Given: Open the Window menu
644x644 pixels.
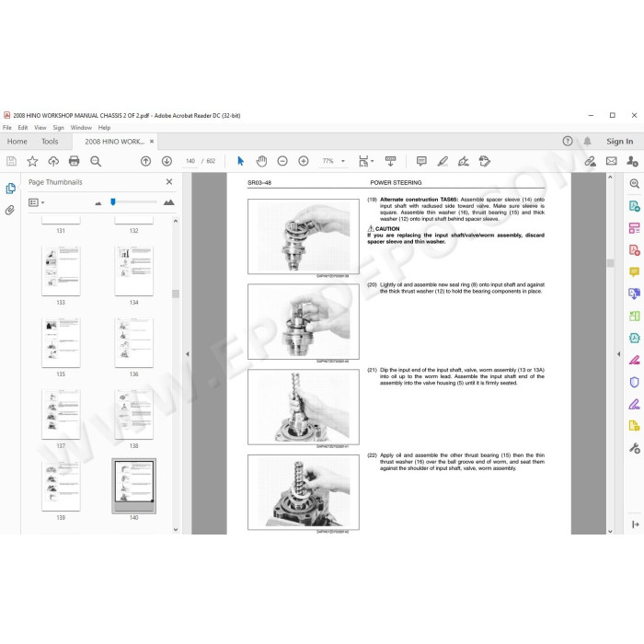Looking at the screenshot, I should [81, 128].
